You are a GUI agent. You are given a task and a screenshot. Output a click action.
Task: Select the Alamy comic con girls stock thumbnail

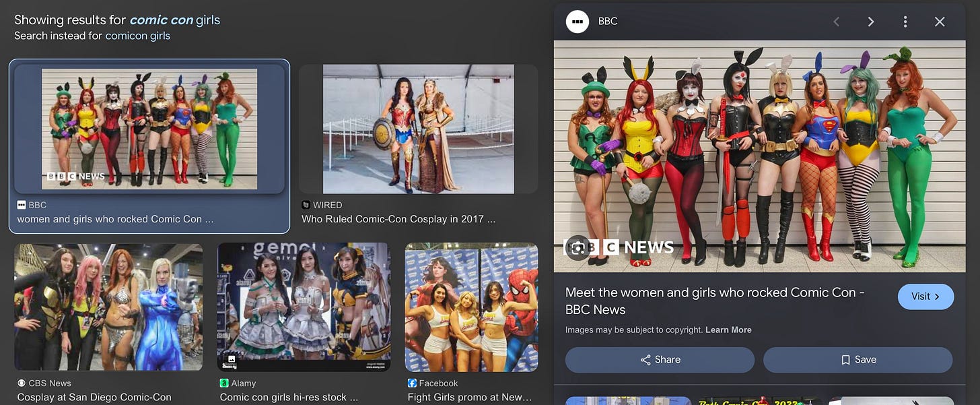[x=304, y=307]
